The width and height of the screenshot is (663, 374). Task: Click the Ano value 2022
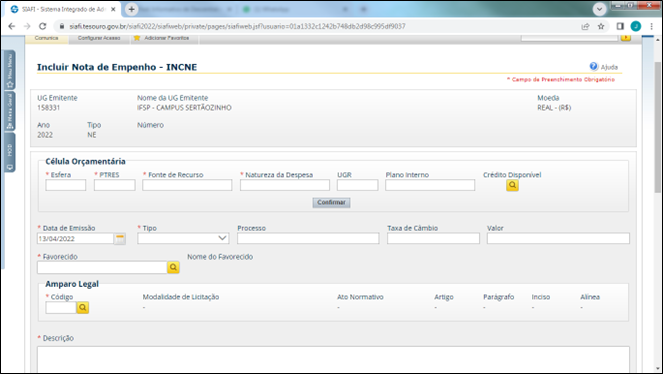pos(45,135)
